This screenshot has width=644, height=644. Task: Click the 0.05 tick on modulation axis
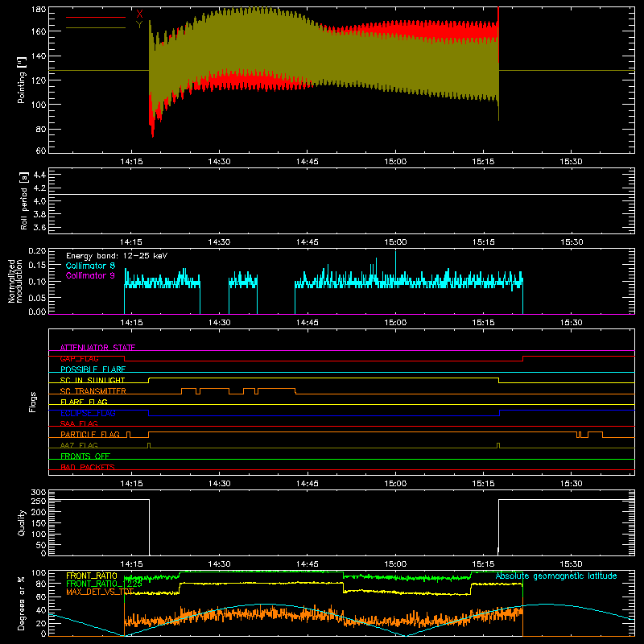point(38,296)
